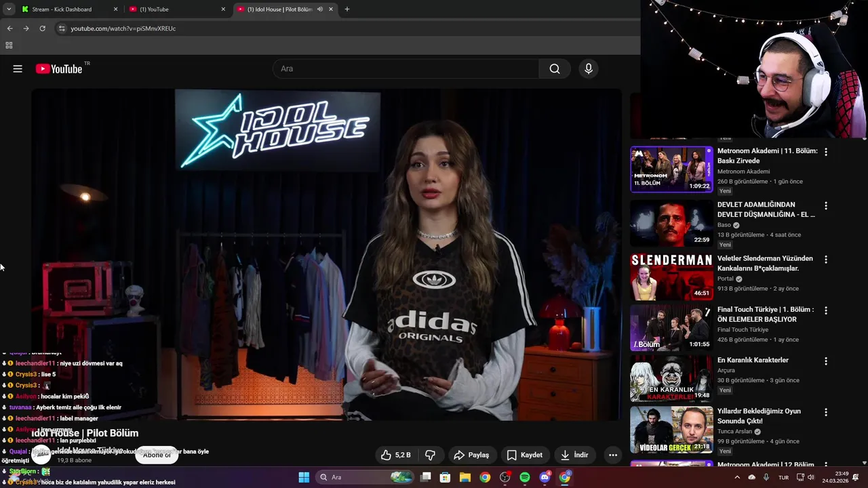View site information icon in address bar
Screen dimensions: 868x488
pyautogui.click(x=62, y=28)
